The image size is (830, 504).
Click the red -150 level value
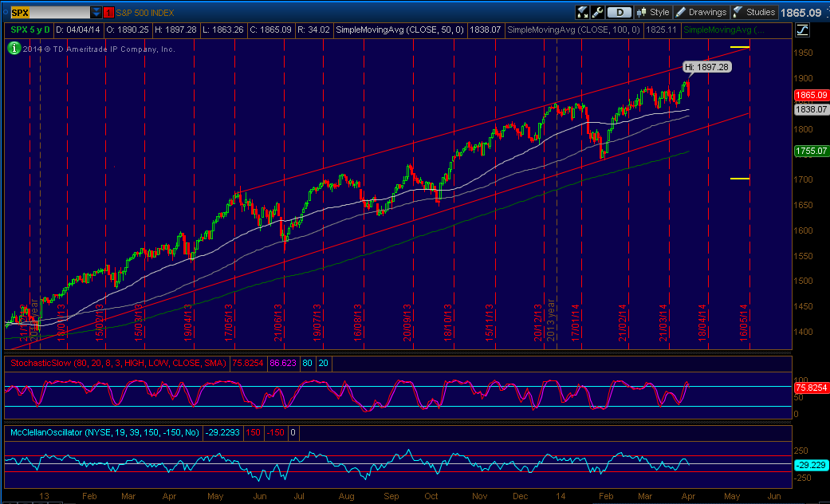pyautogui.click(x=275, y=432)
